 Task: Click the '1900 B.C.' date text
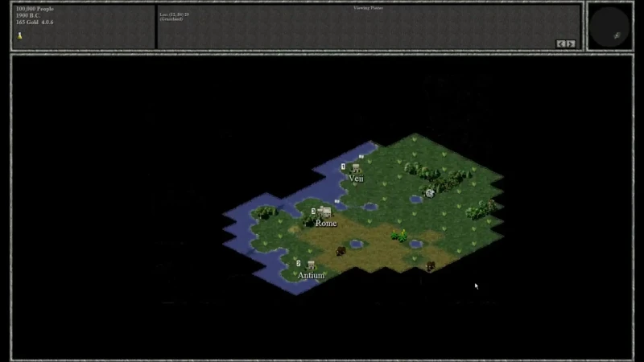tap(28, 15)
